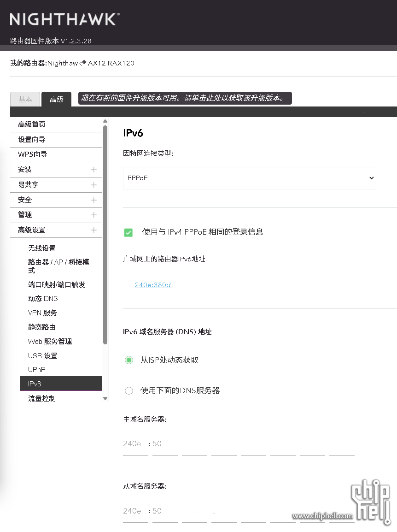This screenshot has width=397, height=532.
Task: Open USB 设置 submenu item
Action: tap(43, 355)
